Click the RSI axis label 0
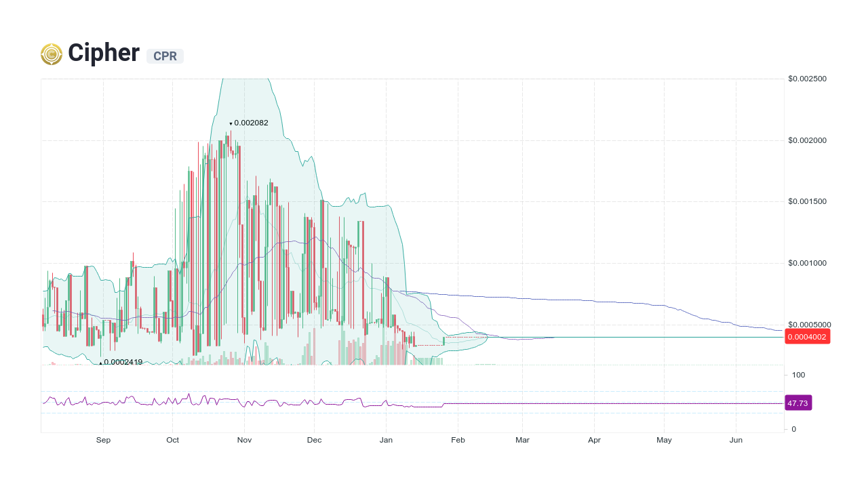The width and height of the screenshot is (868, 488). [794, 429]
